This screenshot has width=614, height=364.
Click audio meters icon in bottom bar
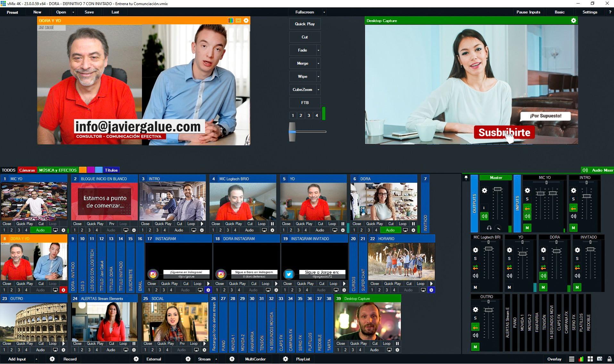581,359
